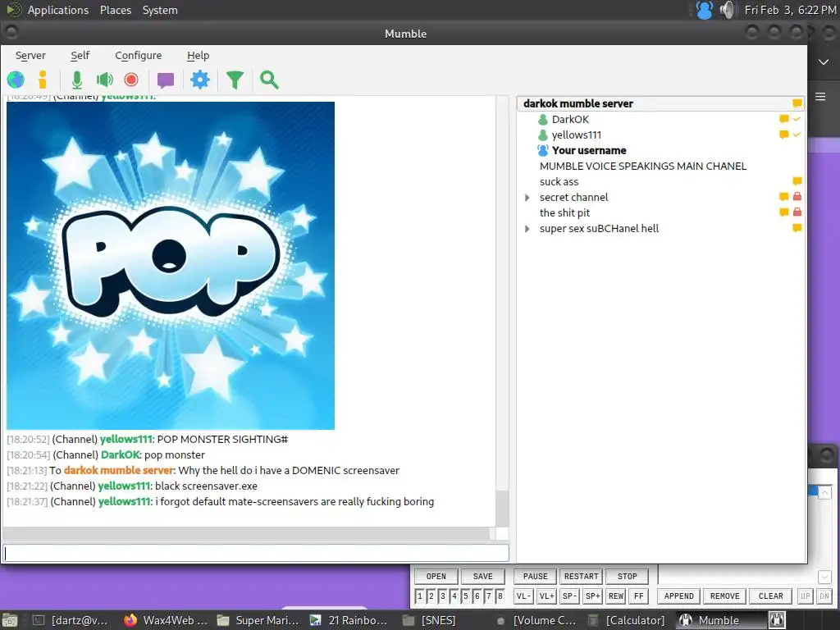Click comment icon on suck ass channel
The image size is (840, 630).
click(x=797, y=181)
